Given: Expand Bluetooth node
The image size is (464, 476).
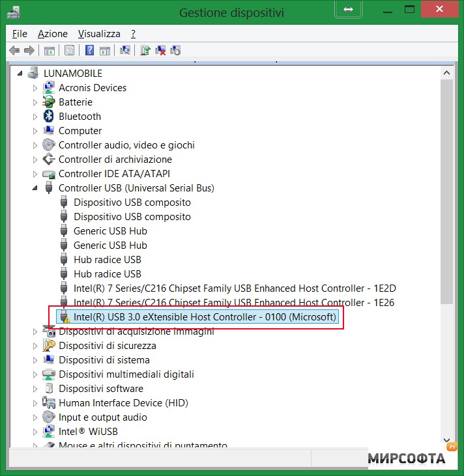Looking at the screenshot, I should 35,117.
